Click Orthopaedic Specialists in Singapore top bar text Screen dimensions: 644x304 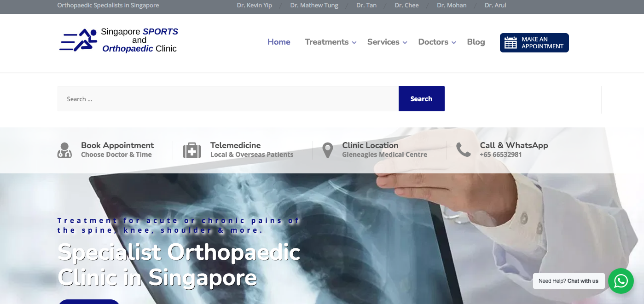[108, 6]
